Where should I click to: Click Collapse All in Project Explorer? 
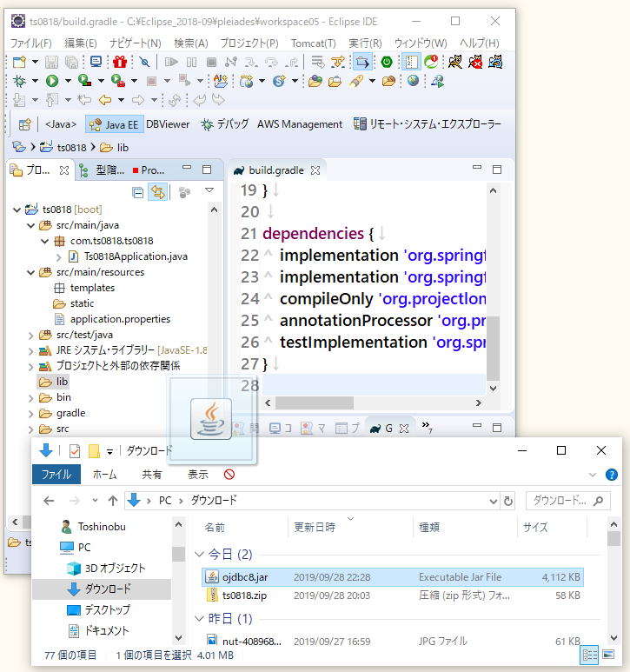pyautogui.click(x=138, y=192)
